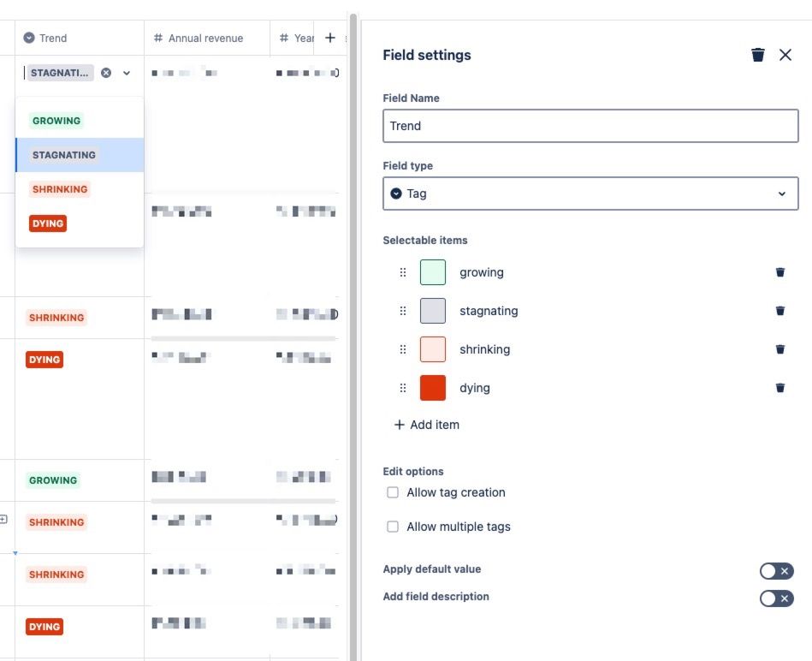Image resolution: width=812 pixels, height=661 pixels.
Task: Click the expand row icon at the left edge
Action: pyautogui.click(x=3, y=519)
